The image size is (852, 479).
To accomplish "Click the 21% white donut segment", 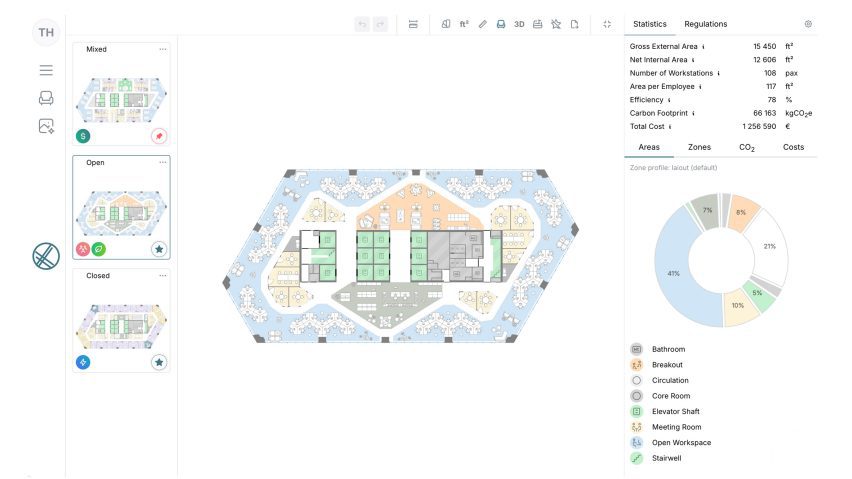I will point(769,246).
